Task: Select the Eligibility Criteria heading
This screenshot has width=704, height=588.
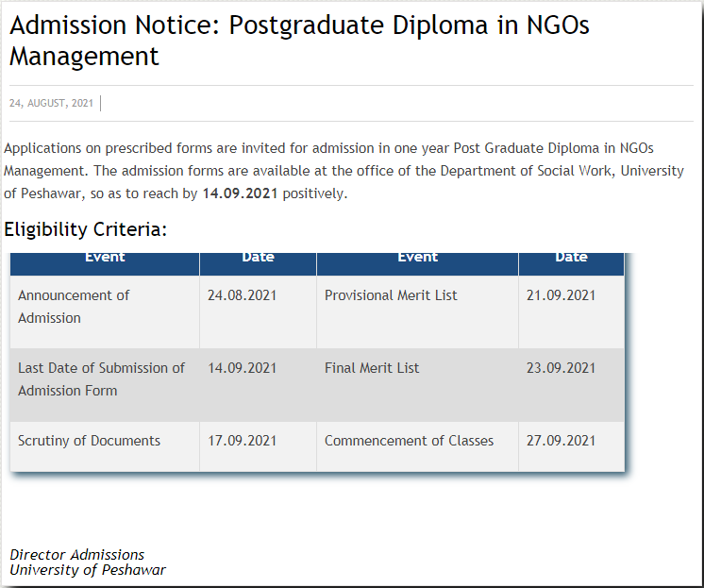Action: tap(85, 229)
